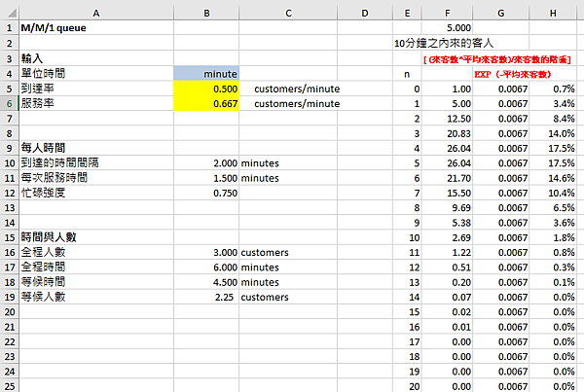The width and height of the screenshot is (584, 392).
Task: Click the select-all corner triangle
Action: click(12, 13)
